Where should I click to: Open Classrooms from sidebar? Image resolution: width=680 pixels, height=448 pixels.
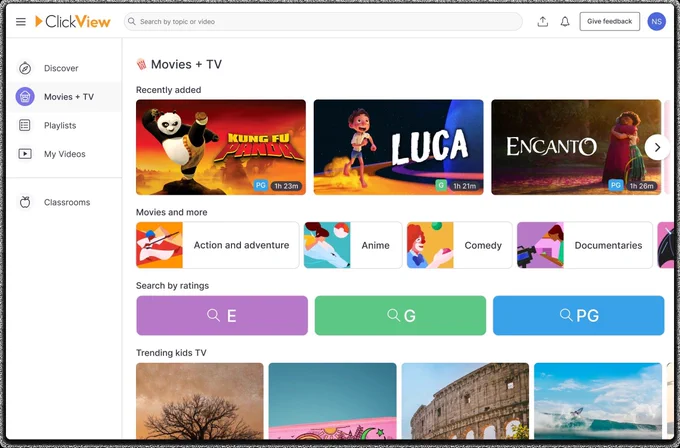(64, 202)
